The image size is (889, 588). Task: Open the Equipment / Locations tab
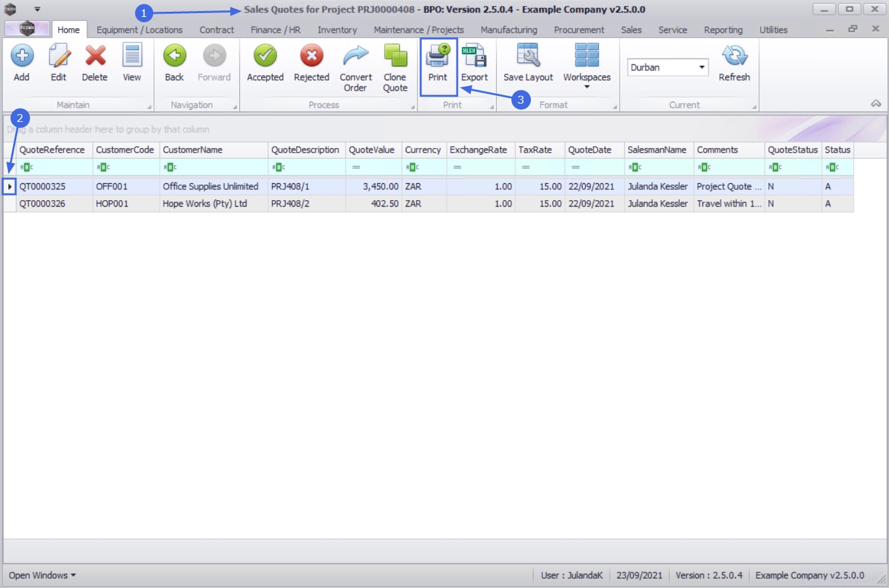click(140, 30)
